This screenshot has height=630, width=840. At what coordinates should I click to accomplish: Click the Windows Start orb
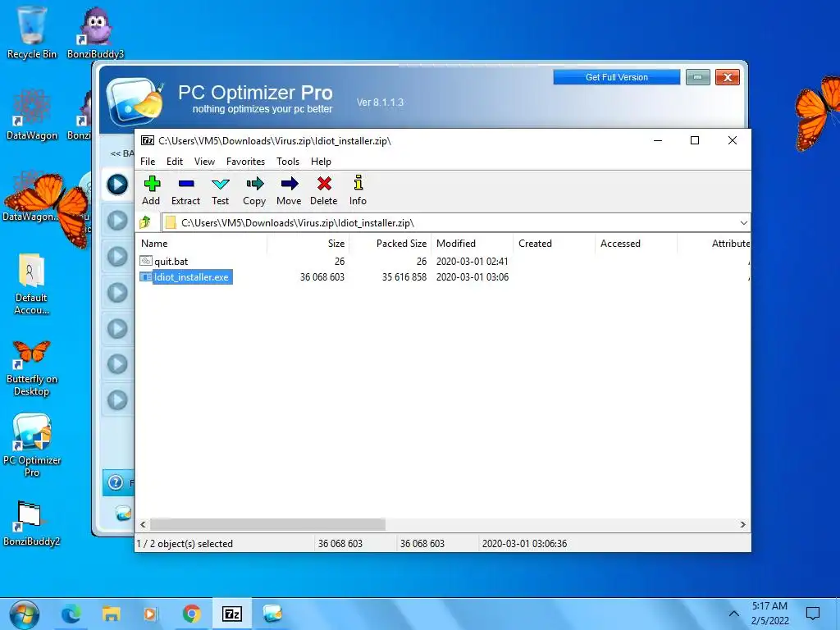click(24, 614)
